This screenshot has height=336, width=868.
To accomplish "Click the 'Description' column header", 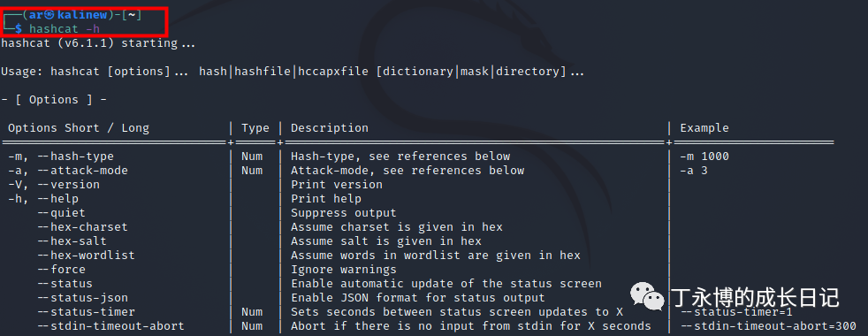I will (x=330, y=128).
